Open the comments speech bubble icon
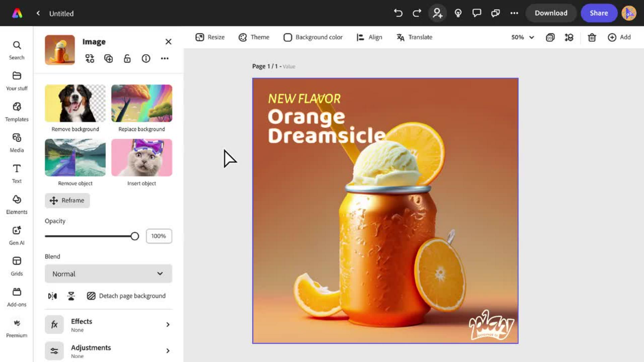Viewport: 644px width, 362px height. point(477,13)
